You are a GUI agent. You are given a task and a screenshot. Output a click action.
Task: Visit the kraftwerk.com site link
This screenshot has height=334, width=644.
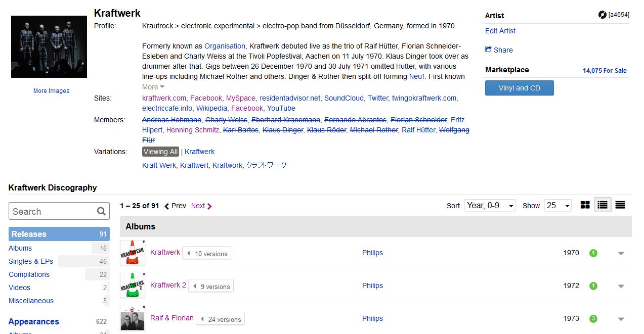click(164, 98)
